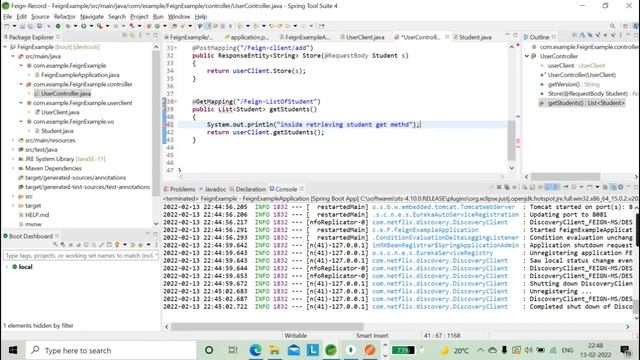Collapse UserController in Outline
640x360 pixels.
coord(527,56)
